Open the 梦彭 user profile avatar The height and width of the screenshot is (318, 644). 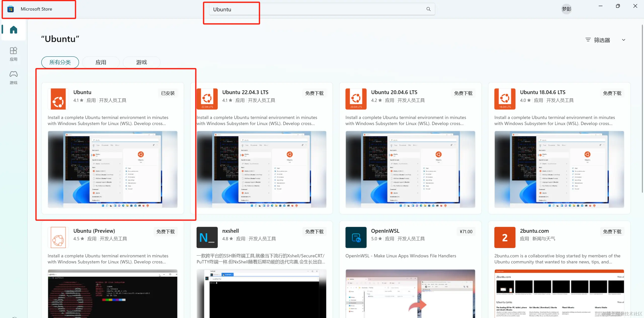[x=566, y=9]
